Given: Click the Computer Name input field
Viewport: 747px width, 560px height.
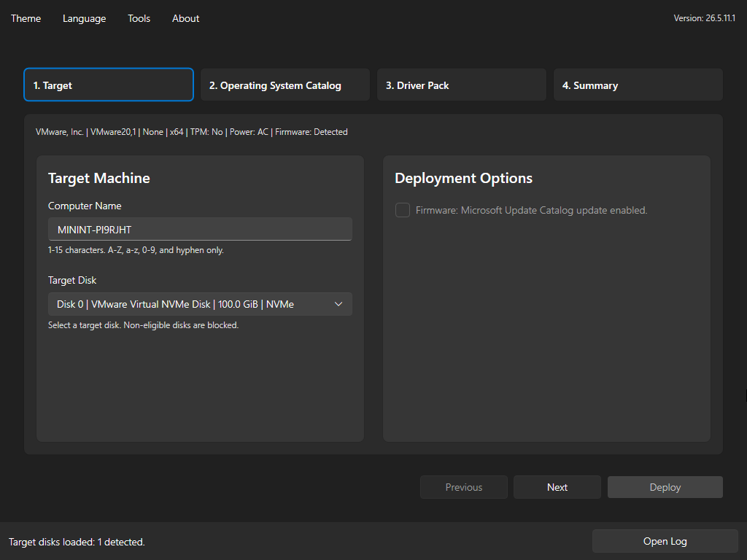Looking at the screenshot, I should tap(200, 230).
